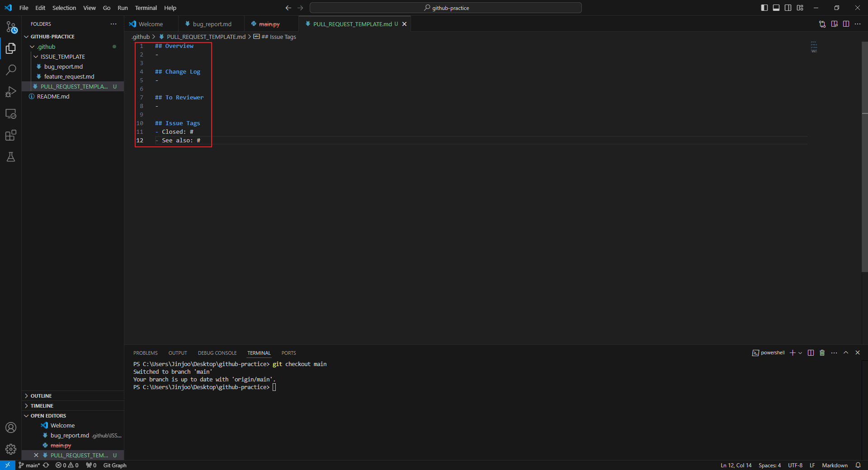Open Run and Debug view
This screenshot has width=868, height=470.
click(x=11, y=92)
